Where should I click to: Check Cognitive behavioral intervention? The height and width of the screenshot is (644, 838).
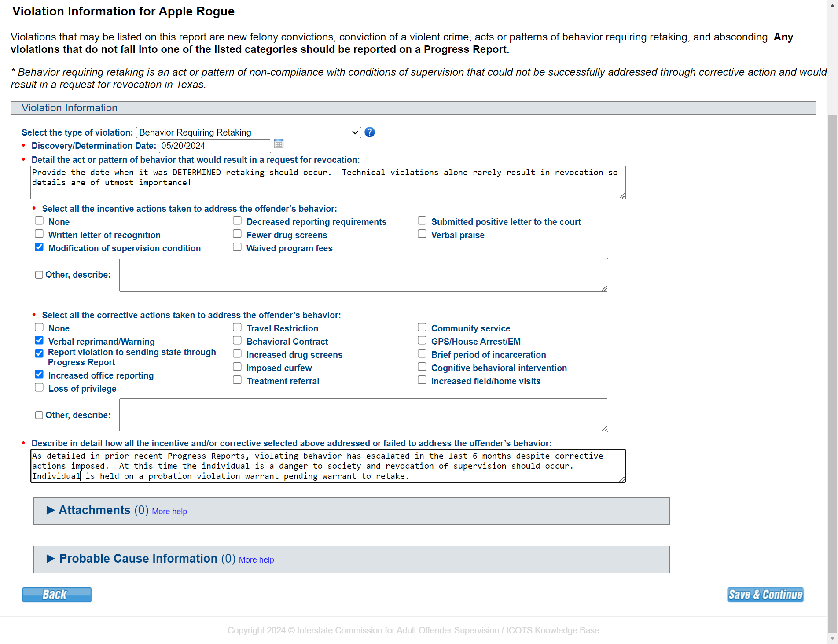pos(422,367)
